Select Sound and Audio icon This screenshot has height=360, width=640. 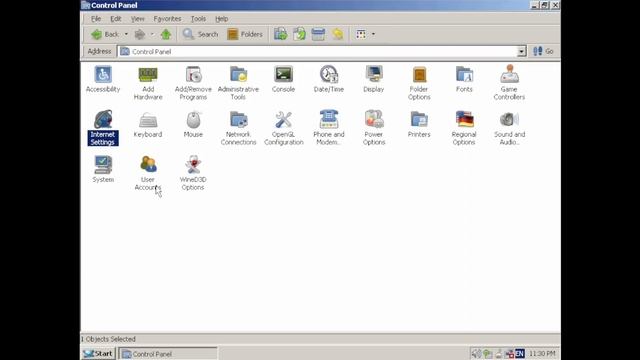[509, 128]
